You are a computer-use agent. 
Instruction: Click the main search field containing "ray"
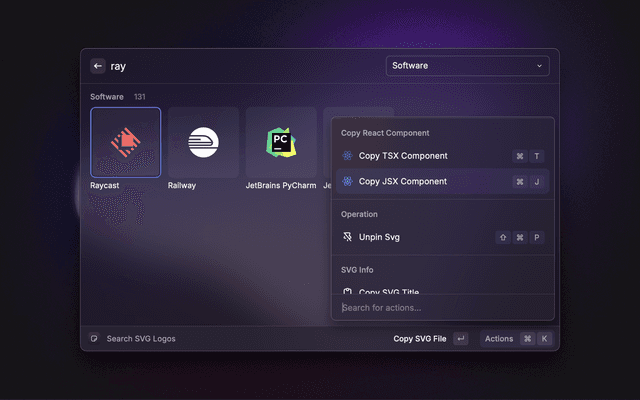[240, 66]
